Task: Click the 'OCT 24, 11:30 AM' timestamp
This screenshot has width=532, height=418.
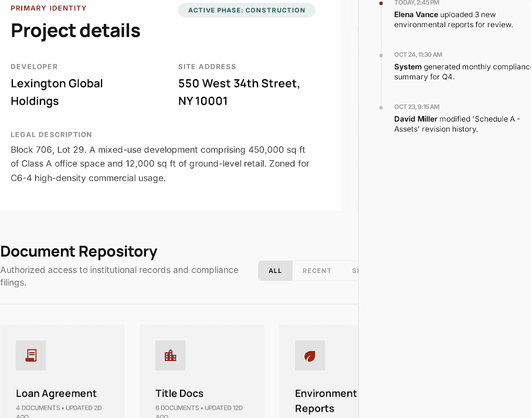Action: 418,55
